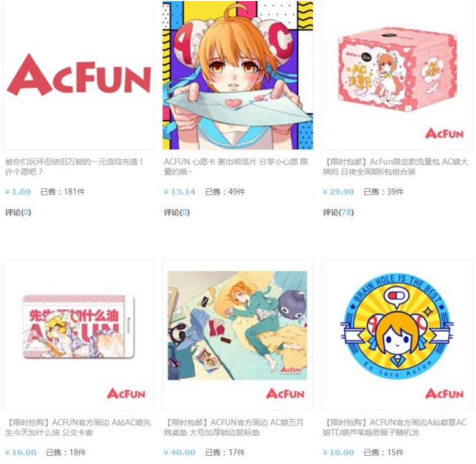Open the AC娘五月病桌垫 product title link
This screenshot has height=464, width=476.
[234, 427]
